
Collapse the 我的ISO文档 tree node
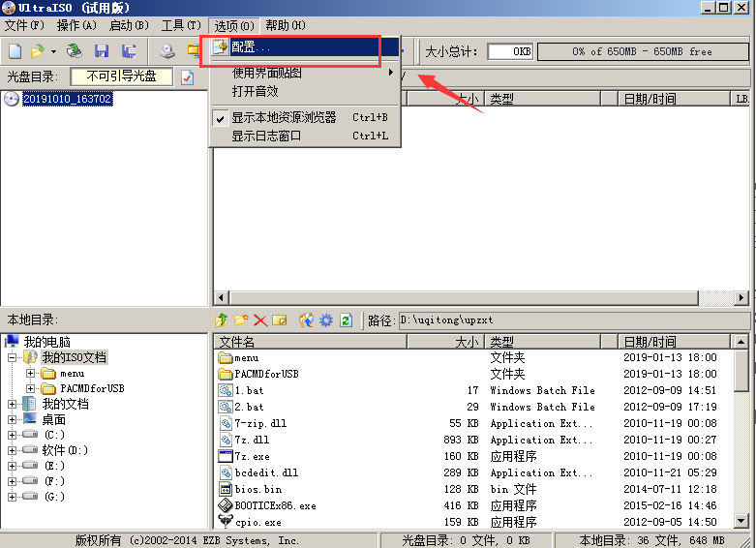12,358
